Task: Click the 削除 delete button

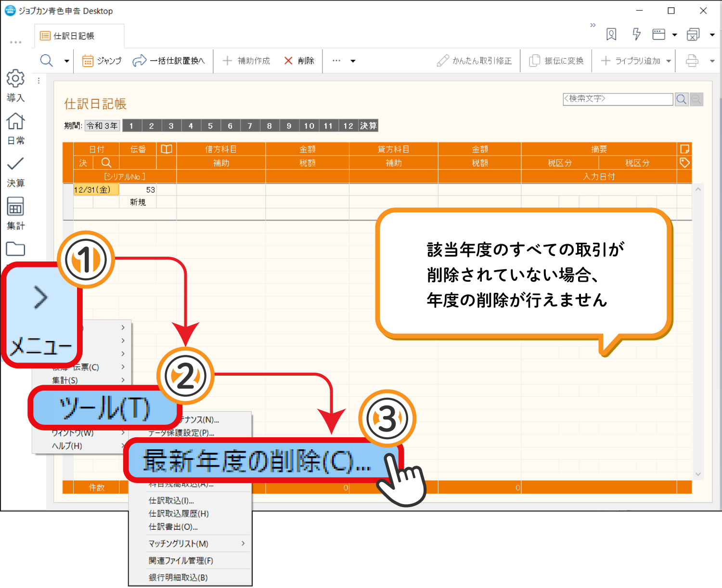Action: coord(299,61)
